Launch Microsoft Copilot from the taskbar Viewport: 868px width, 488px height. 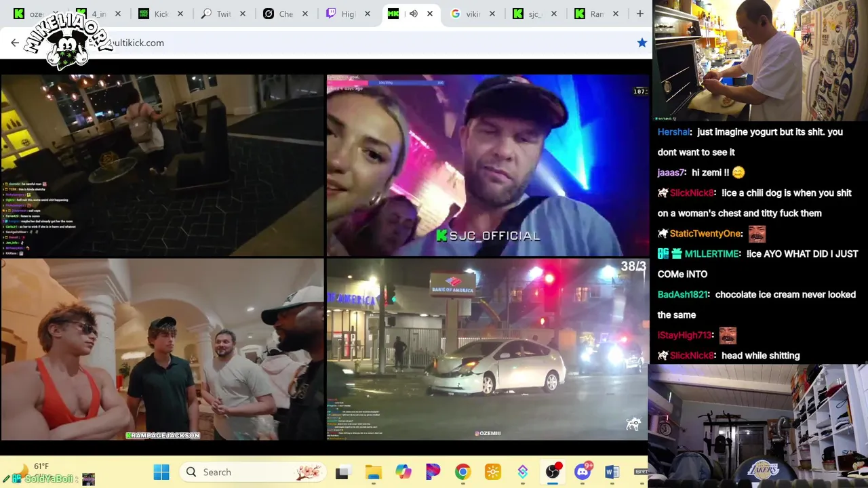click(403, 472)
